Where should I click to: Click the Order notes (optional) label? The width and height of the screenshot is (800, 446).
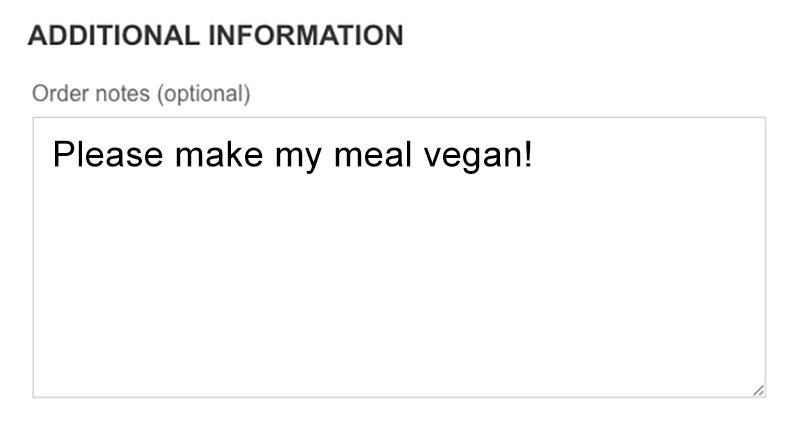(x=141, y=94)
